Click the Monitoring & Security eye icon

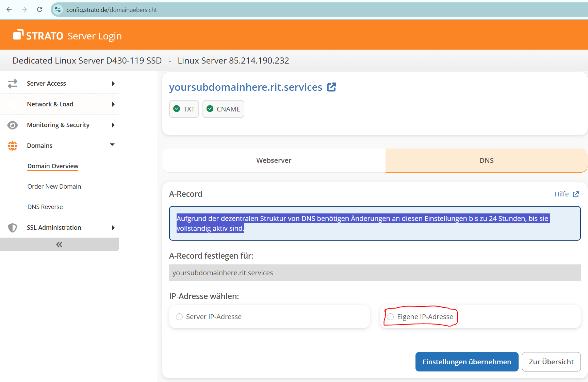13,125
